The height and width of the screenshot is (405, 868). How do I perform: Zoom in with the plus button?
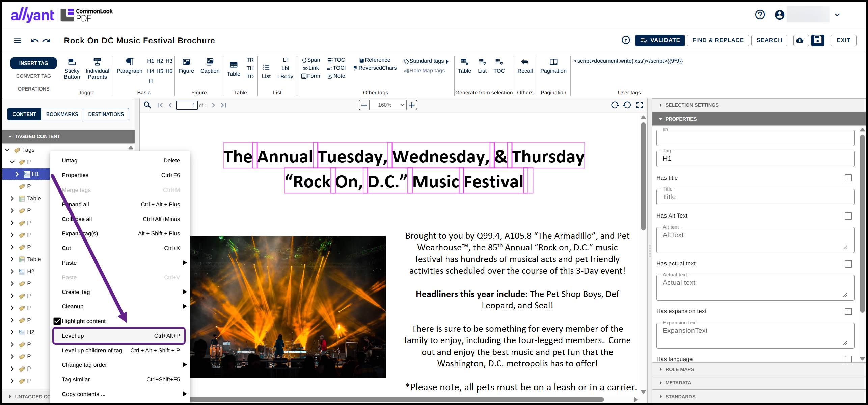coord(412,105)
